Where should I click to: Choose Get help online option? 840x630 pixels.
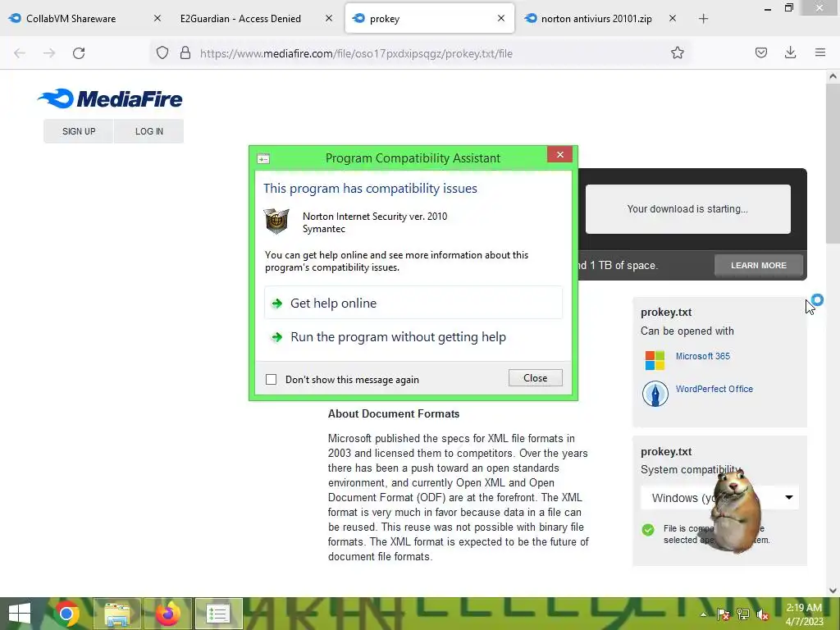[413, 304]
